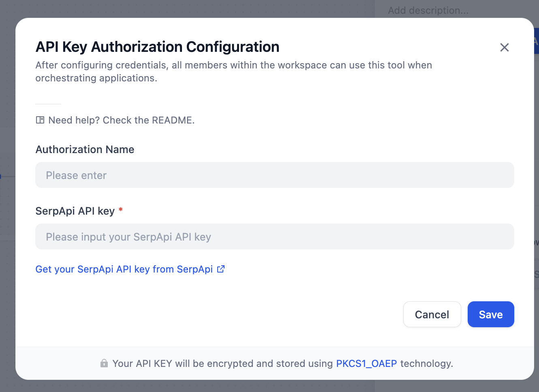539x392 pixels.
Task: Click the external link icon beside SerpApi
Action: click(x=220, y=268)
